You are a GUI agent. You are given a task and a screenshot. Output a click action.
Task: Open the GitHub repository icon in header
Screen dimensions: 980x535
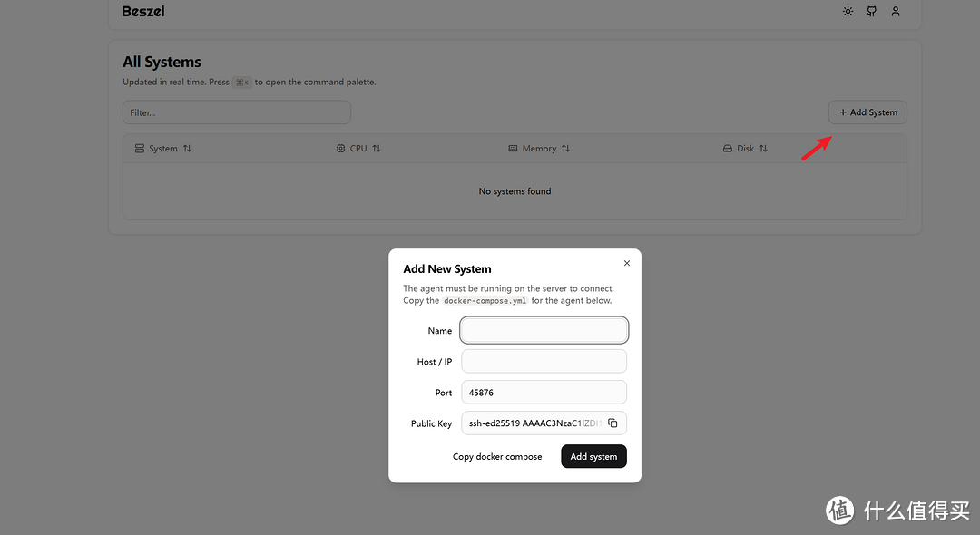(x=871, y=12)
